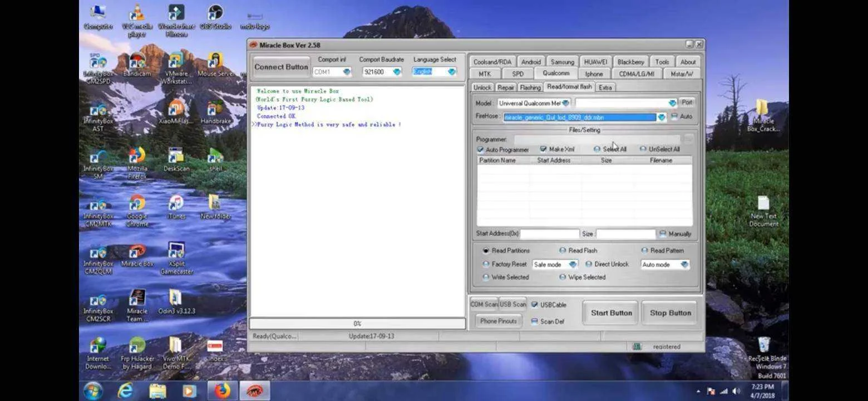Select the Read Pattern radio option
This screenshot has height=401, width=868.
(644, 251)
